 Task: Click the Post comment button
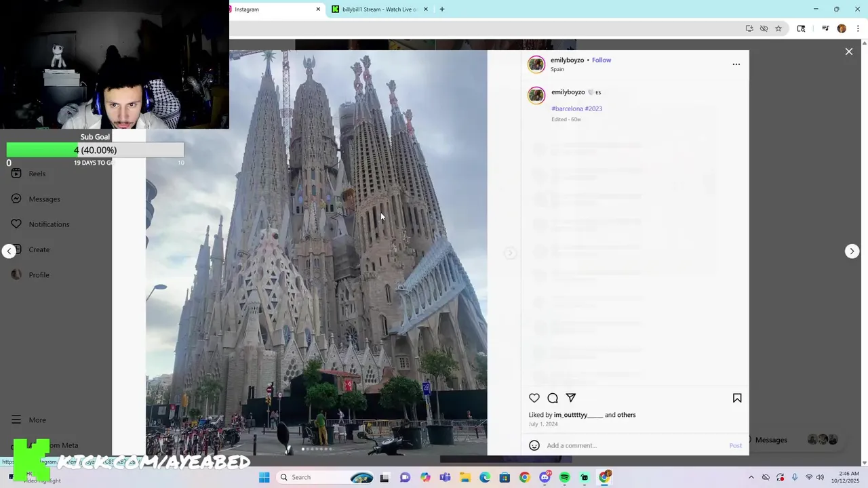pos(736,445)
